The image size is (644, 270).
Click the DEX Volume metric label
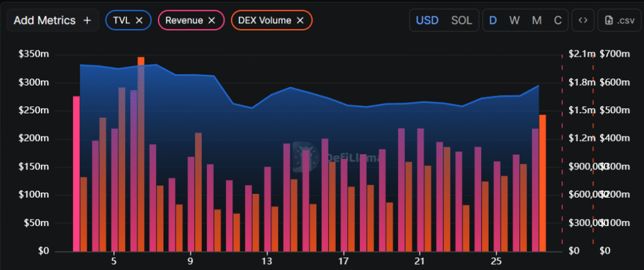click(264, 20)
